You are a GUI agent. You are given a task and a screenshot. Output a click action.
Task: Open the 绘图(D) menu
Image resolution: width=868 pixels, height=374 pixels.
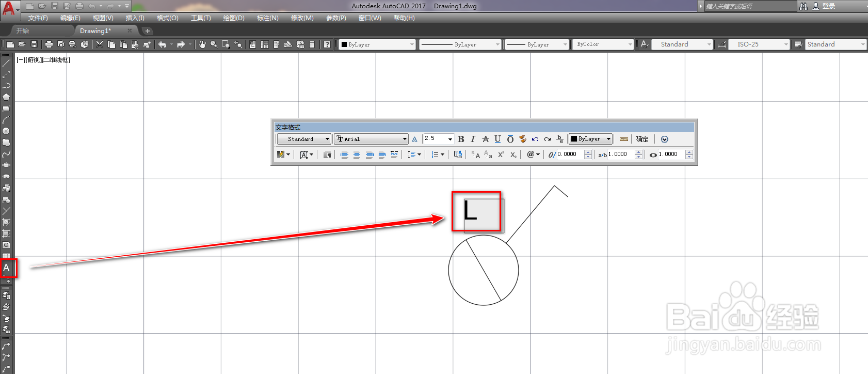pyautogui.click(x=234, y=18)
